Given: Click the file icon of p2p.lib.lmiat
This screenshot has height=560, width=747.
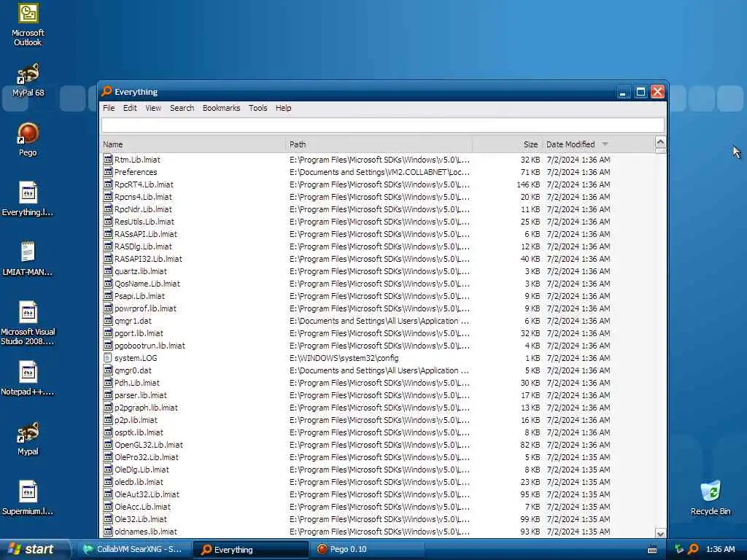Looking at the screenshot, I should [108, 419].
